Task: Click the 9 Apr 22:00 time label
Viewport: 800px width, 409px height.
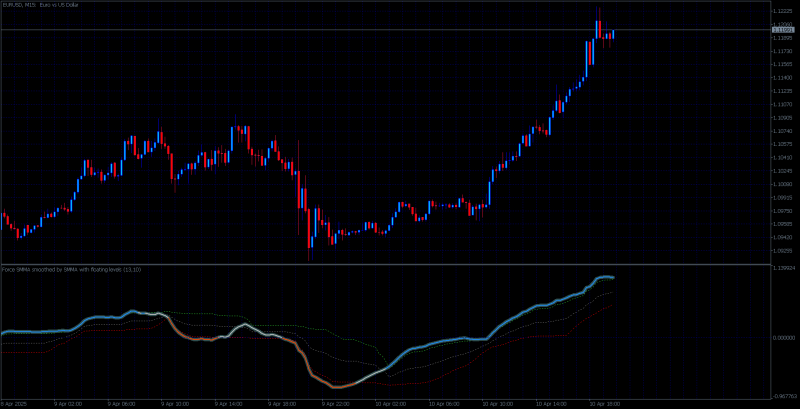Action: click(x=336, y=404)
